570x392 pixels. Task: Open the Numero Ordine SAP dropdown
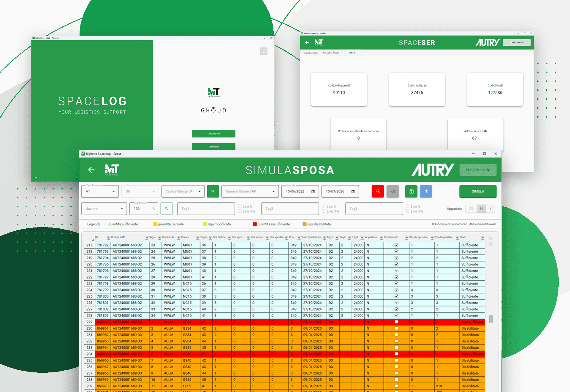[250, 192]
